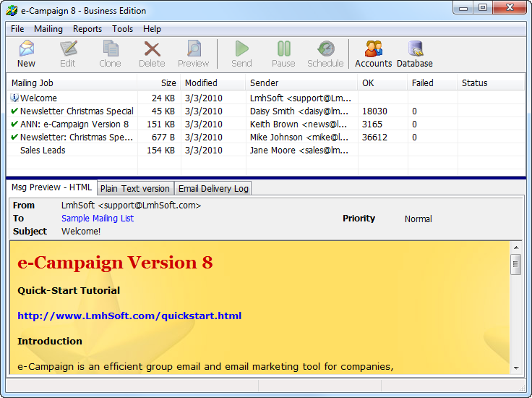Click the 677 B size cell
This screenshot has width=532, height=398.
click(x=163, y=137)
